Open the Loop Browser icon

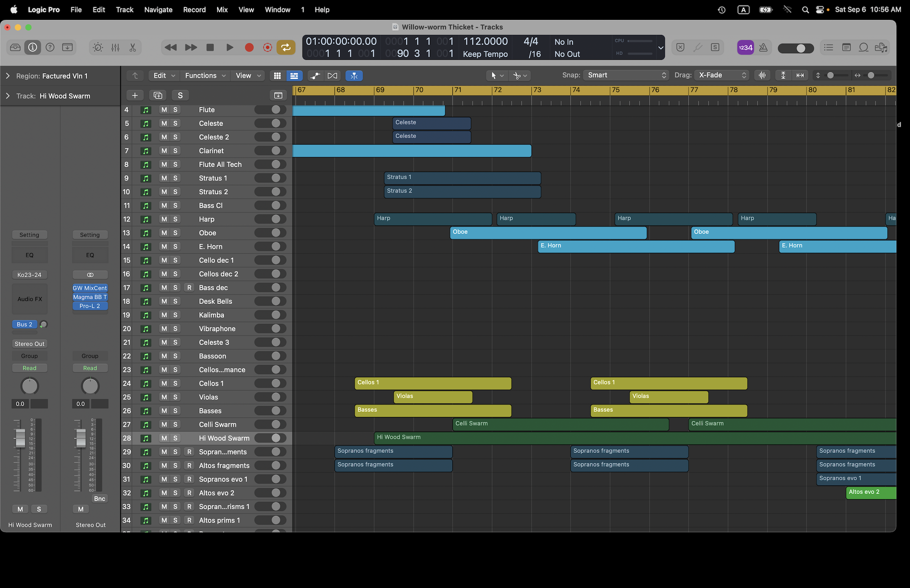[863, 48]
